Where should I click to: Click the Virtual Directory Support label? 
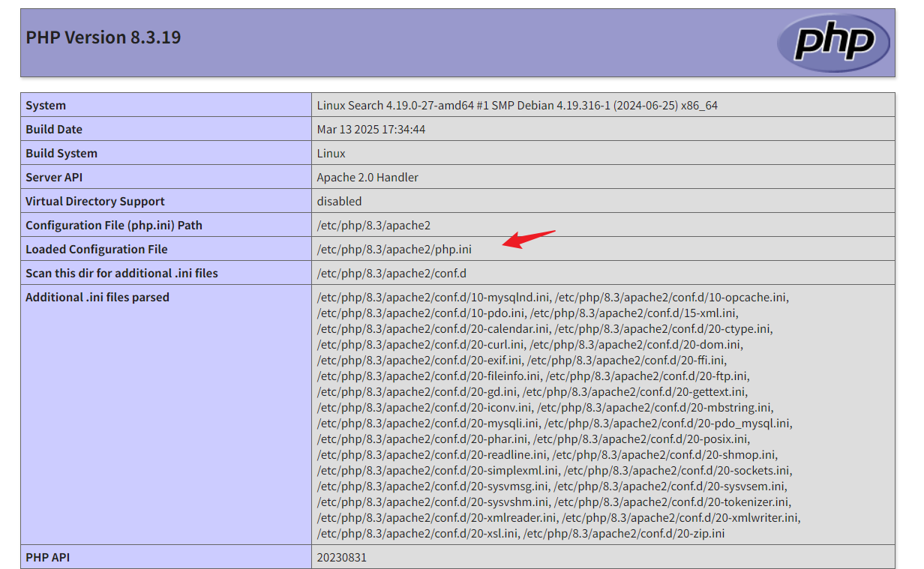click(95, 202)
